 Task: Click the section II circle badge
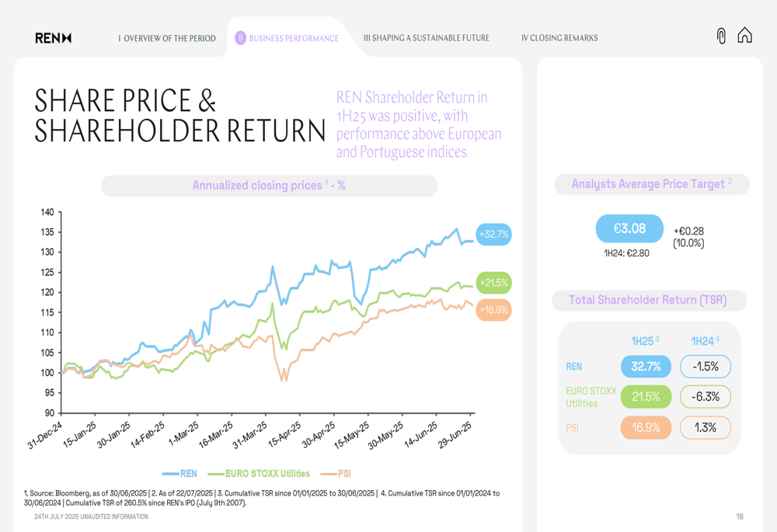[x=240, y=38]
